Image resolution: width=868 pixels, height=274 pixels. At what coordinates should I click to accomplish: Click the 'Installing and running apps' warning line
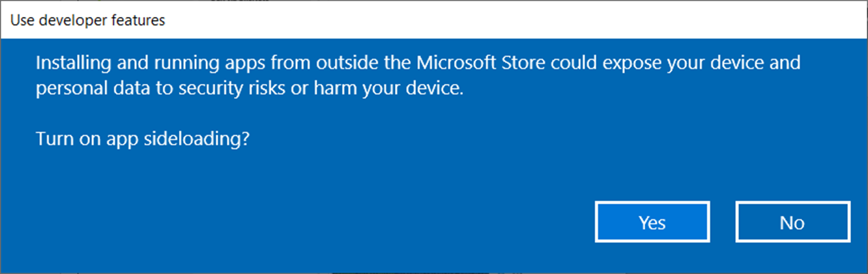point(417,64)
